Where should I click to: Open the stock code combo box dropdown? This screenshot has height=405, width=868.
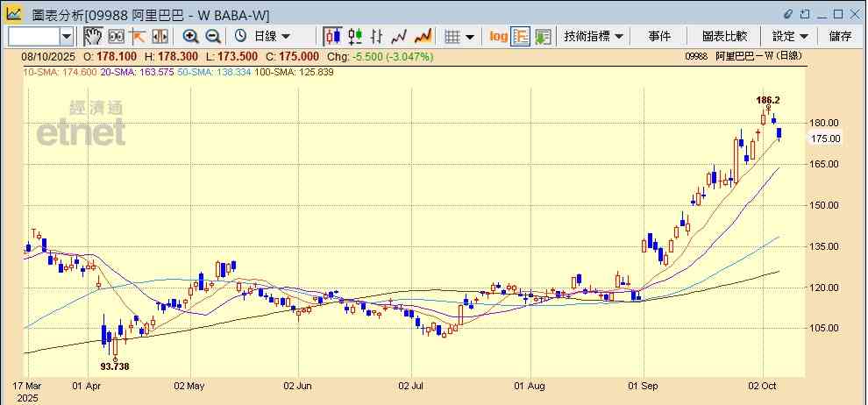point(67,36)
